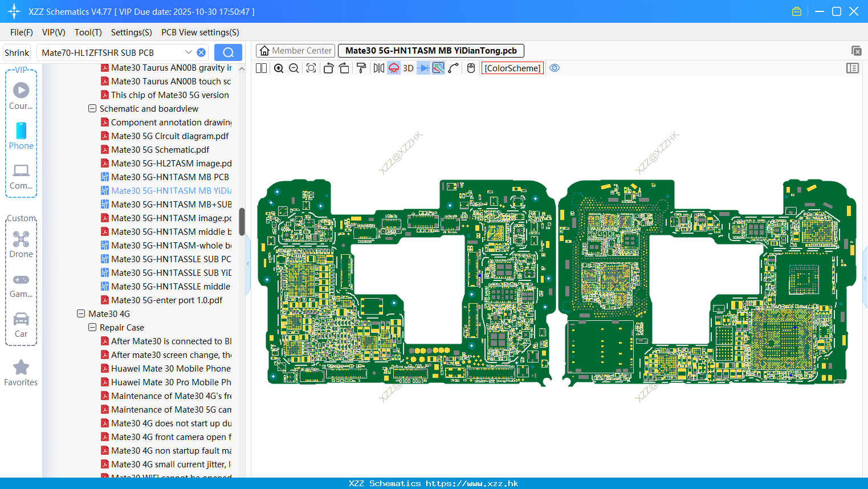Open Mate30 5G-HN1TASM-whole board file
The image size is (868, 489).
(x=171, y=245)
